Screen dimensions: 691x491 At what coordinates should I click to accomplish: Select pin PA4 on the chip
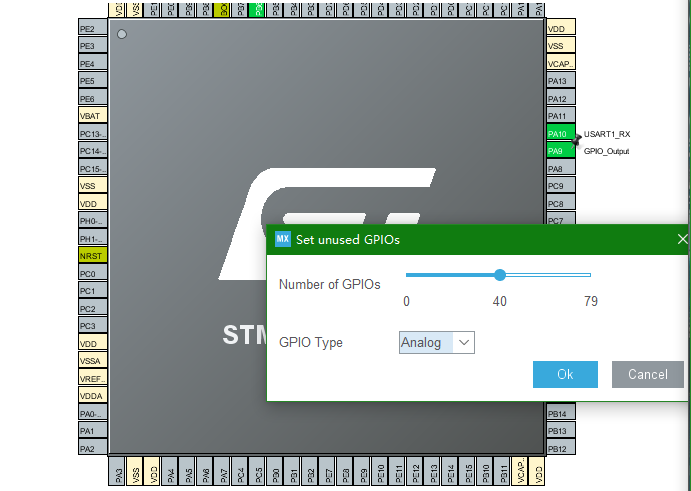click(170, 471)
